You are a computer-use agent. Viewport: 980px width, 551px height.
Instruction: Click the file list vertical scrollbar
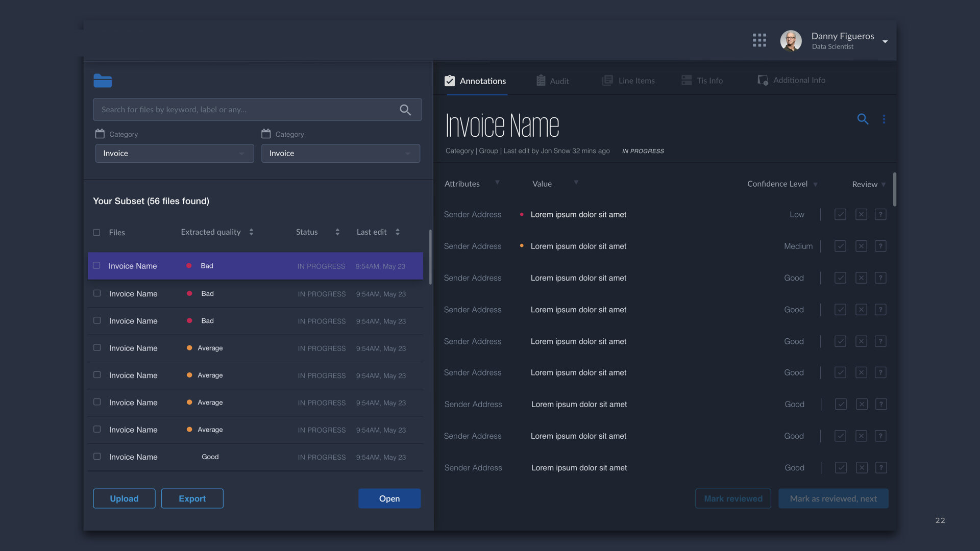click(430, 257)
